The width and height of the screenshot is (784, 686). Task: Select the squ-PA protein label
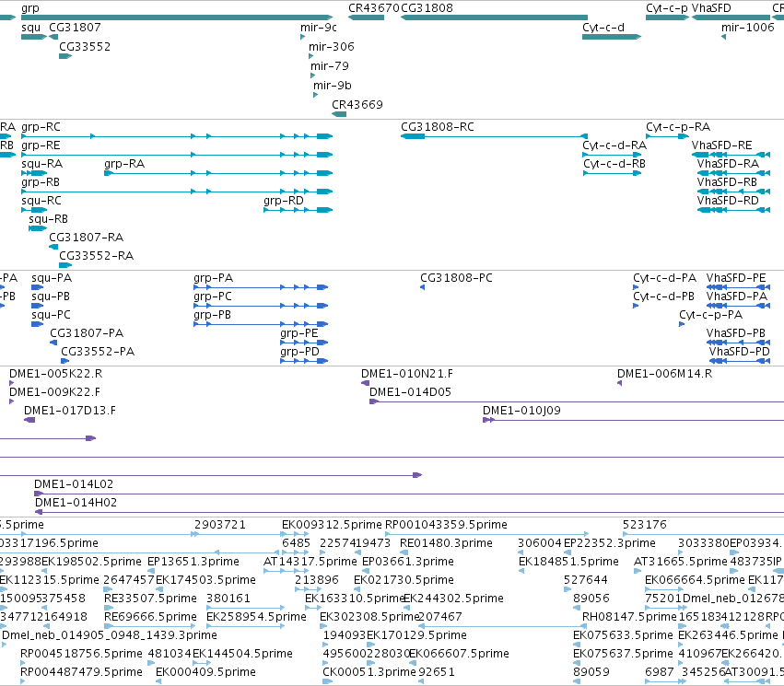tap(52, 278)
